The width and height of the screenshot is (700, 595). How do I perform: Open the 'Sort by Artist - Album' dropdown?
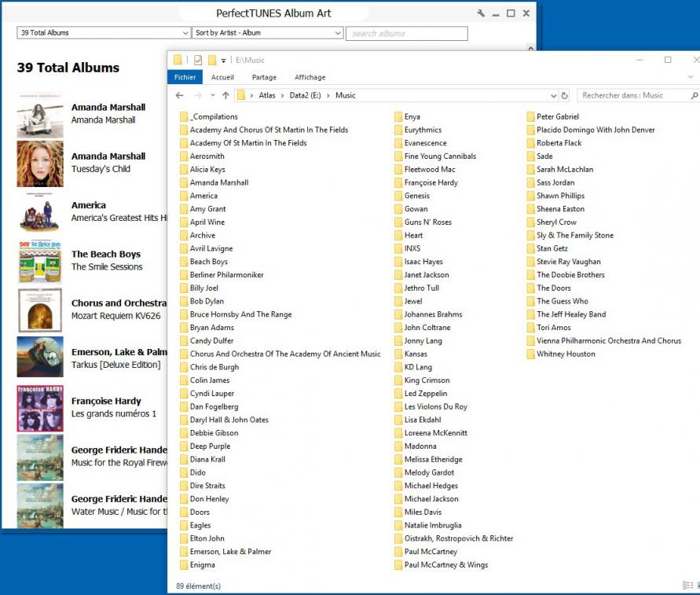point(338,33)
